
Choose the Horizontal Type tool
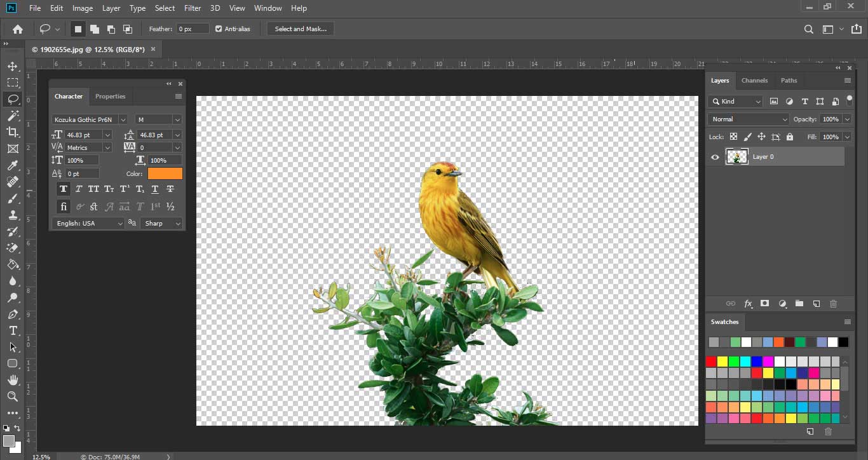[x=13, y=330]
